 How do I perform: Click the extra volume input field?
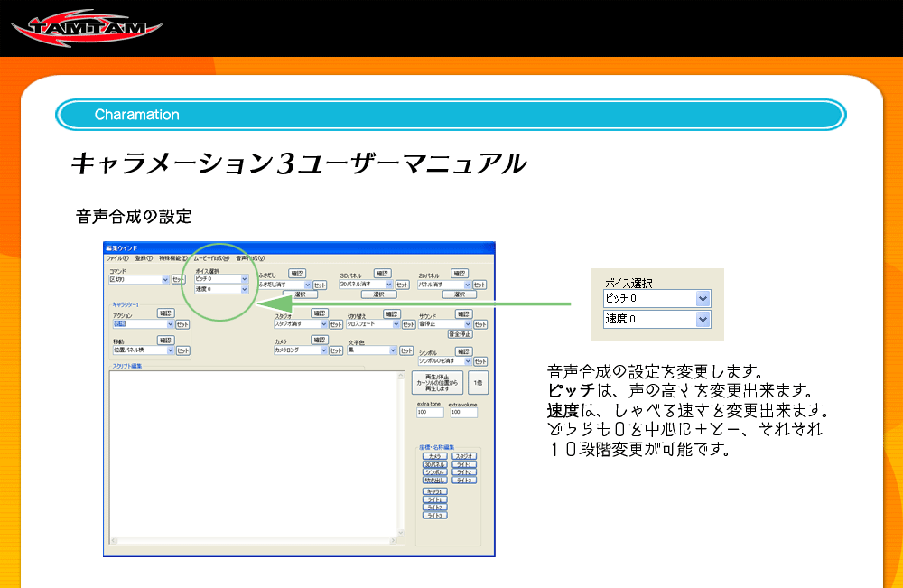point(463,413)
